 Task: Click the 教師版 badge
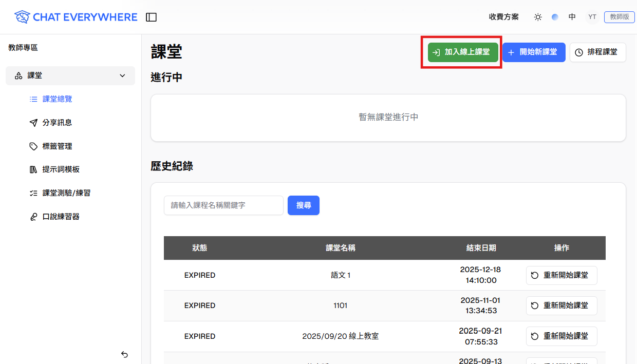click(620, 17)
